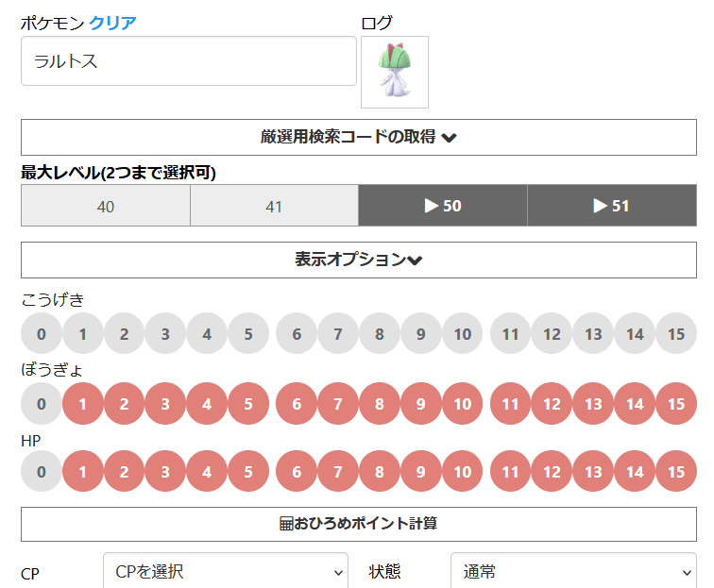Toggle こうげき value 9
This screenshot has height=588, width=714.
[421, 333]
